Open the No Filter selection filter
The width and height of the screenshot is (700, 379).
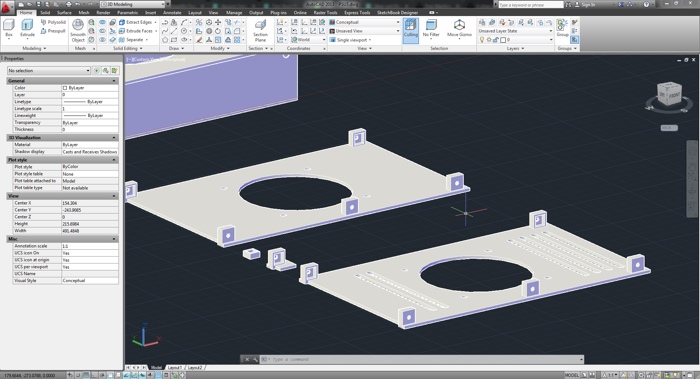[x=431, y=30]
